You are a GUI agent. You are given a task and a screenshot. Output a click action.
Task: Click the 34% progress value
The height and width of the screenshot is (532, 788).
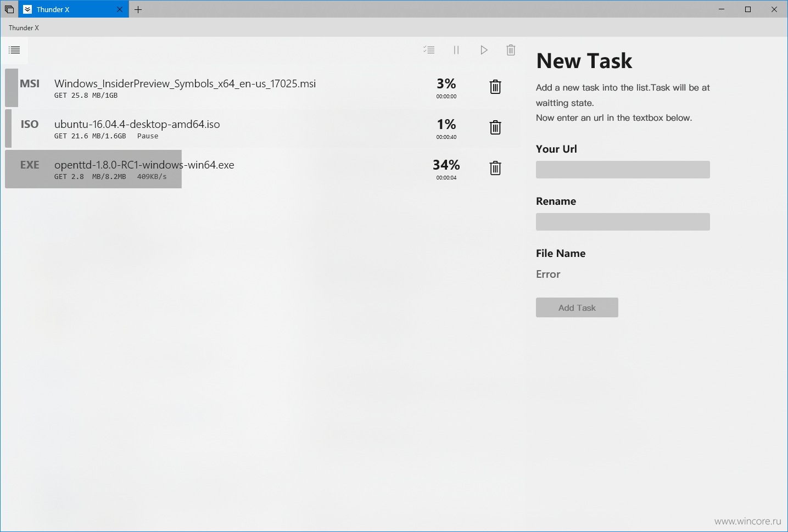446,165
